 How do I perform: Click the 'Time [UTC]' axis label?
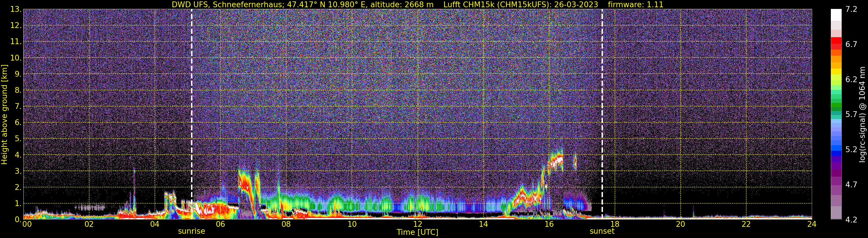pos(417,232)
